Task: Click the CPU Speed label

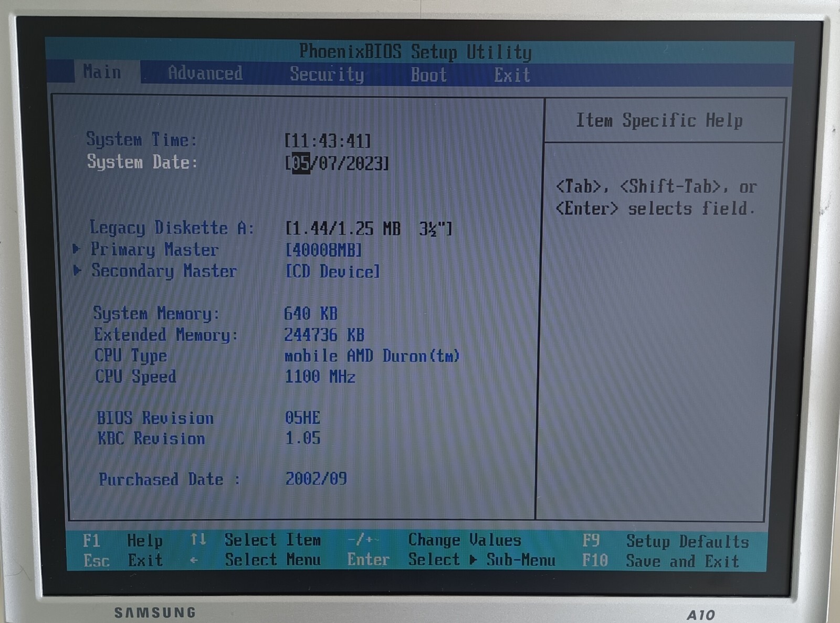Action: click(x=135, y=377)
